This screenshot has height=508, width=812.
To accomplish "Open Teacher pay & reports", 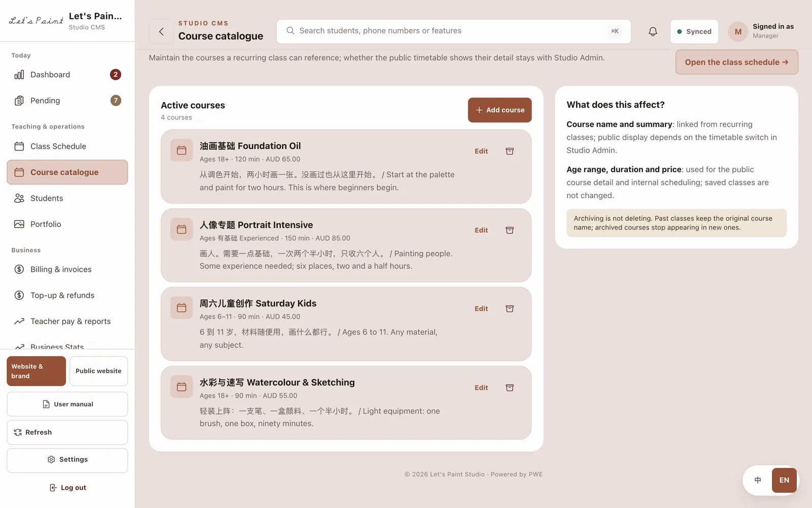I will (67, 321).
